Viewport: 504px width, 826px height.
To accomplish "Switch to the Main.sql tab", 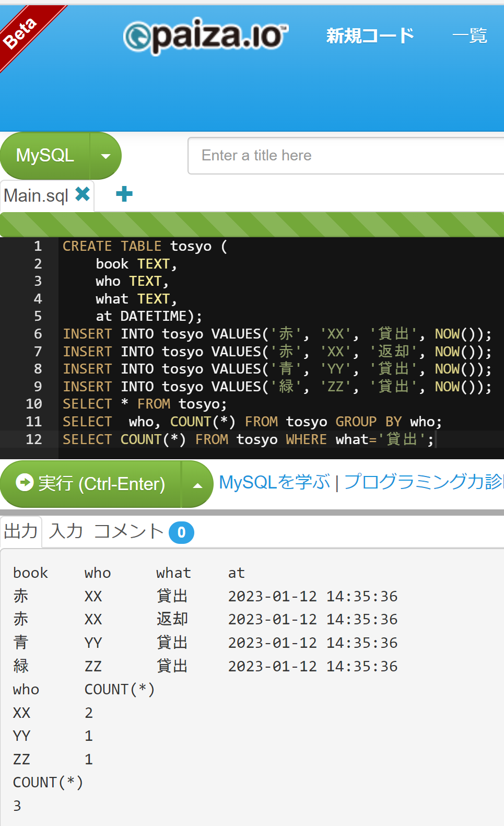I will point(36,195).
